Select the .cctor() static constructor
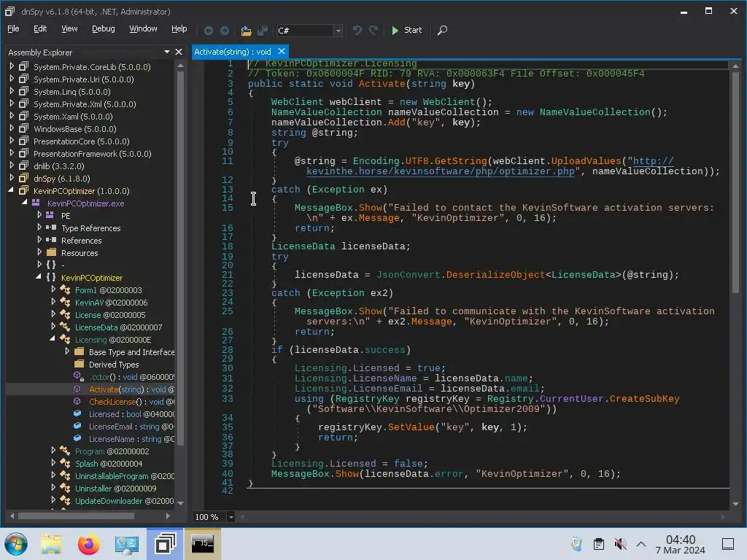747x560 pixels. click(x=131, y=377)
